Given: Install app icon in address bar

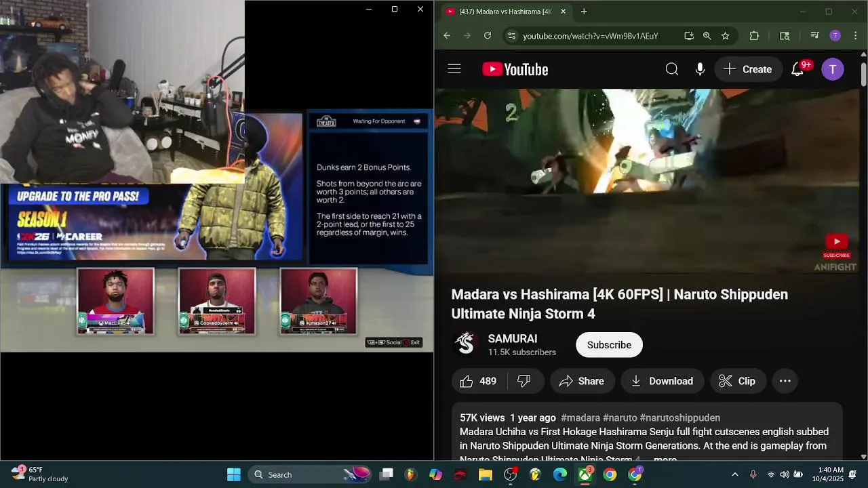Looking at the screenshot, I should tap(689, 36).
